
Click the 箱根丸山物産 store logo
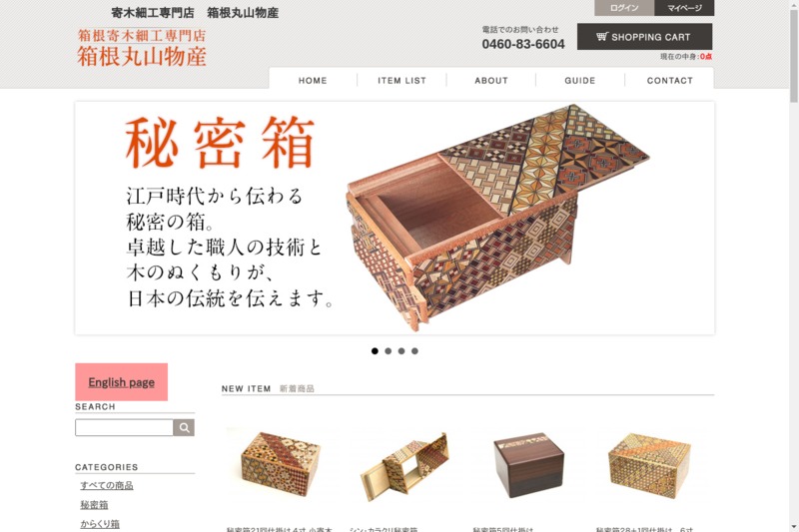(x=142, y=48)
